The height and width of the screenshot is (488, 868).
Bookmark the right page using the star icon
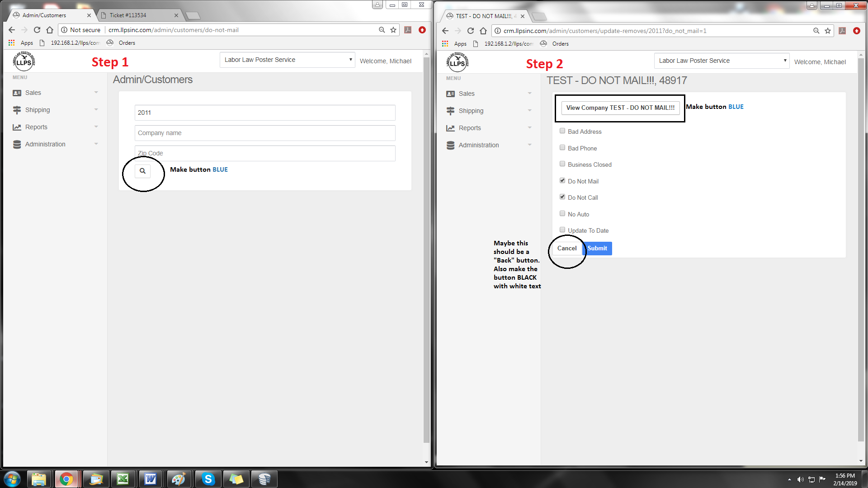point(828,31)
